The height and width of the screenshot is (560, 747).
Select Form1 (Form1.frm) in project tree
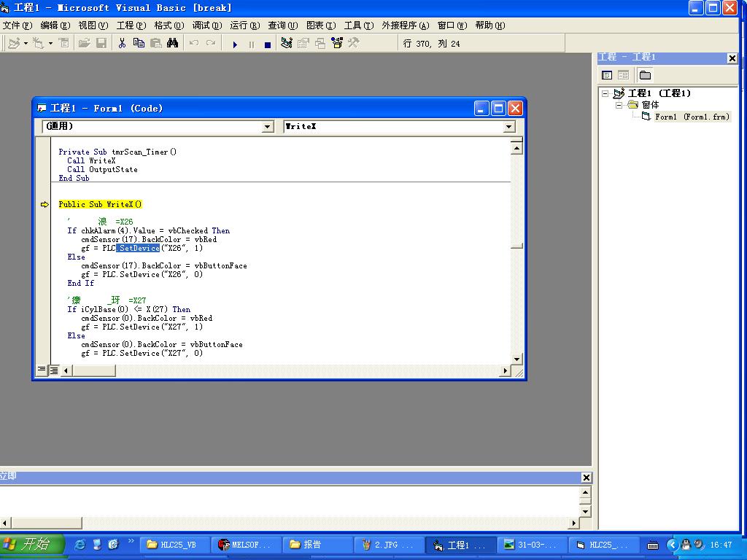691,117
